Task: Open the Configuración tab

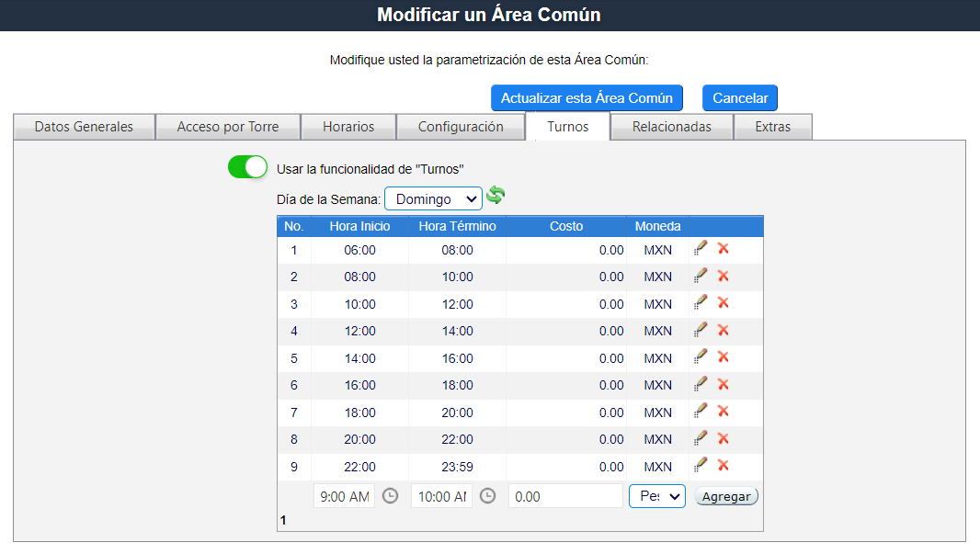Action: [x=461, y=127]
